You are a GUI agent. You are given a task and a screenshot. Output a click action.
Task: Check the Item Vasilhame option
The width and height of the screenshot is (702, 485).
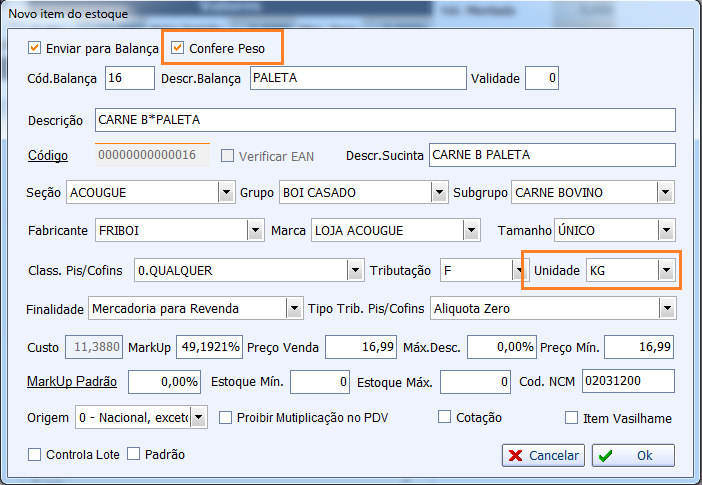[572, 418]
